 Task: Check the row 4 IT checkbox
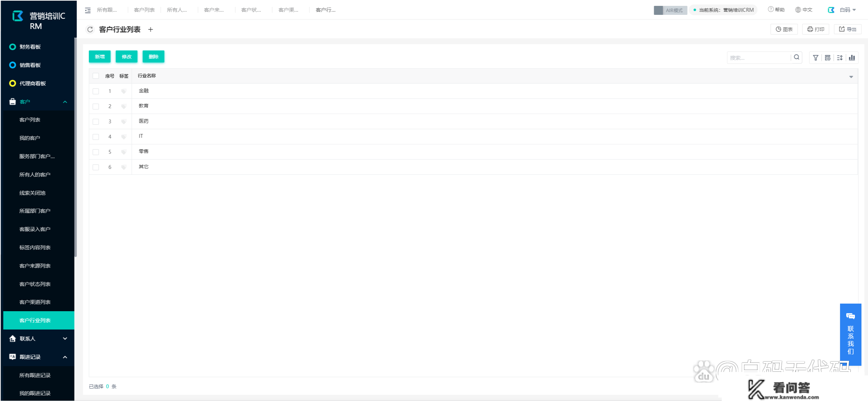96,137
